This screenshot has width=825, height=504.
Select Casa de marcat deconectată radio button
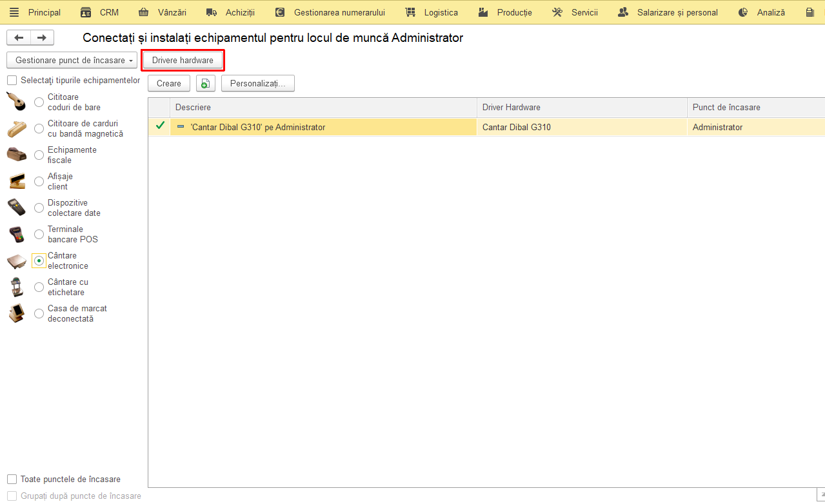click(39, 313)
